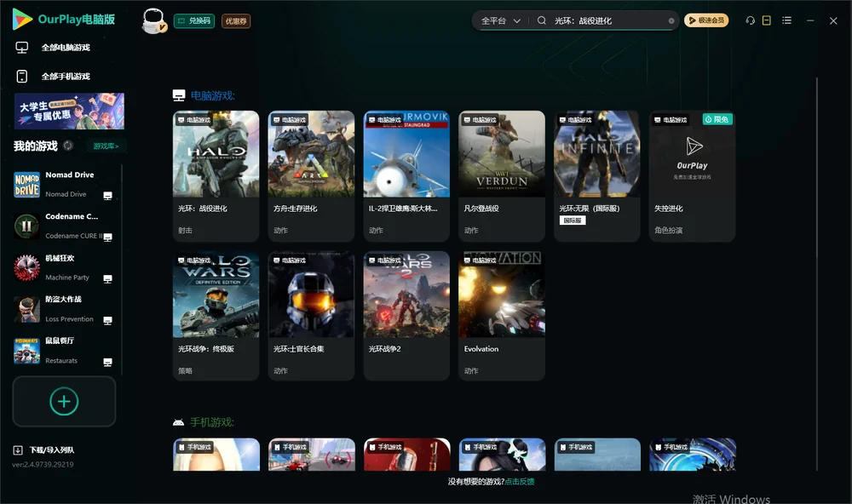The width and height of the screenshot is (852, 504).
Task: Launch 鼠鼠餐厅 game icon
Action: pyautogui.click(x=26, y=351)
